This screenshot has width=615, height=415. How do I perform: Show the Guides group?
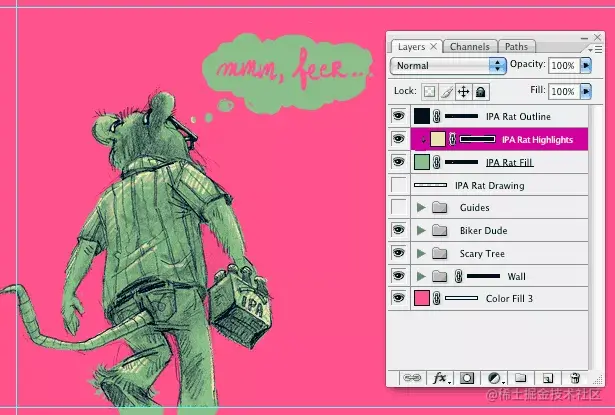(x=398, y=208)
